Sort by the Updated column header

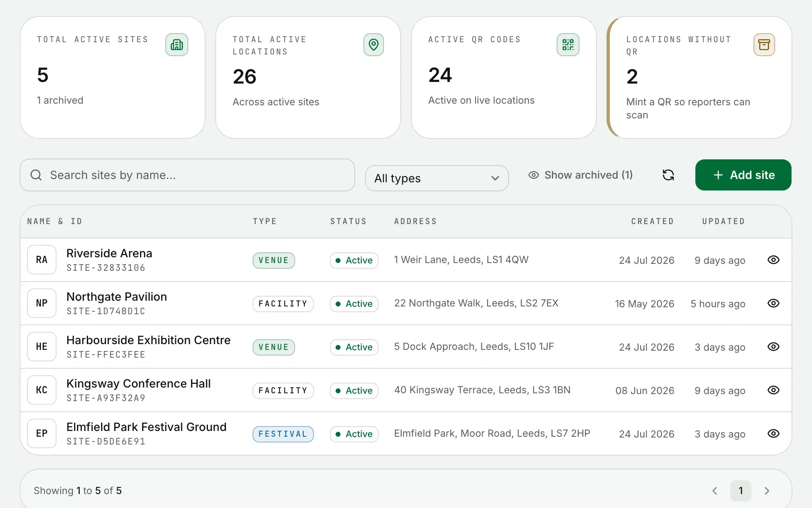(x=724, y=221)
